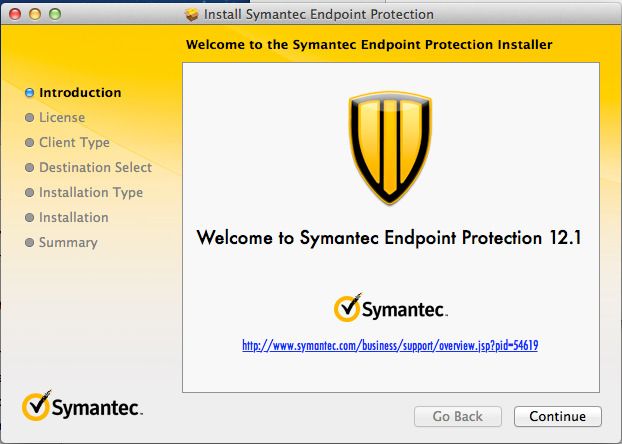Select the Client Type step
Image resolution: width=622 pixels, height=444 pixels.
[74, 142]
